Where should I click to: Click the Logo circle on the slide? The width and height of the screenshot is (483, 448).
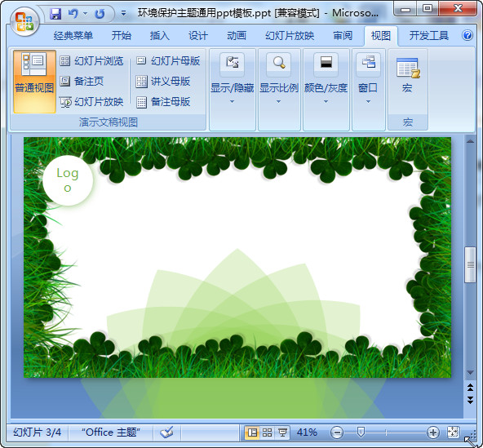click(68, 180)
